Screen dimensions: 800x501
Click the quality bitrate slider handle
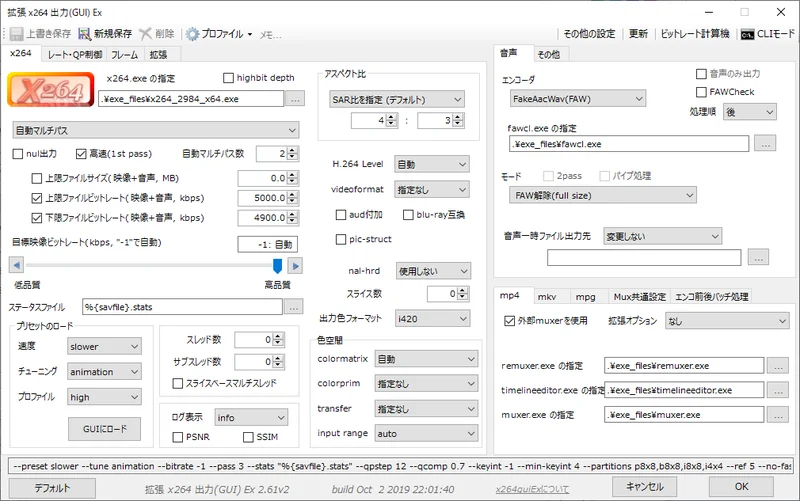[x=277, y=265]
